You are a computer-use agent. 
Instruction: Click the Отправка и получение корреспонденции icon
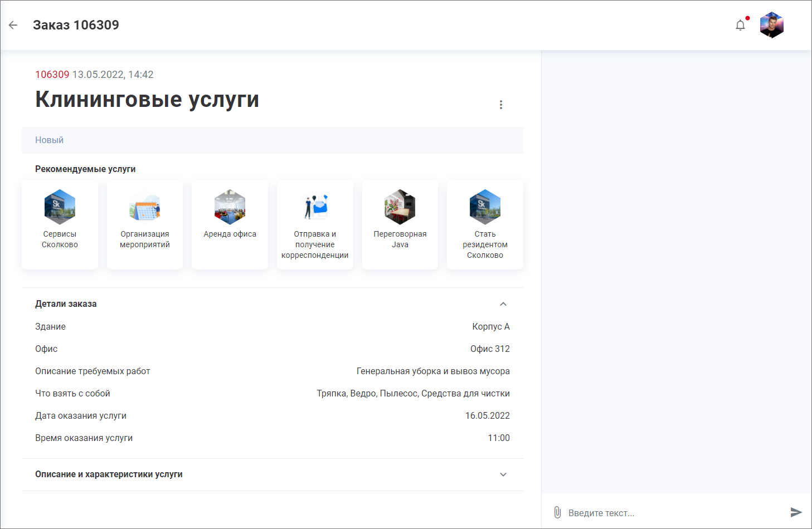tap(315, 207)
